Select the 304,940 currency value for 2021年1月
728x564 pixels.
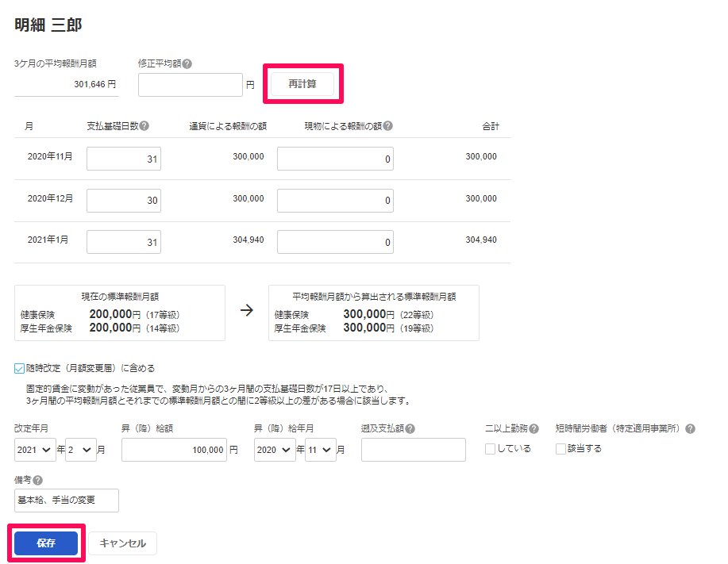(248, 240)
